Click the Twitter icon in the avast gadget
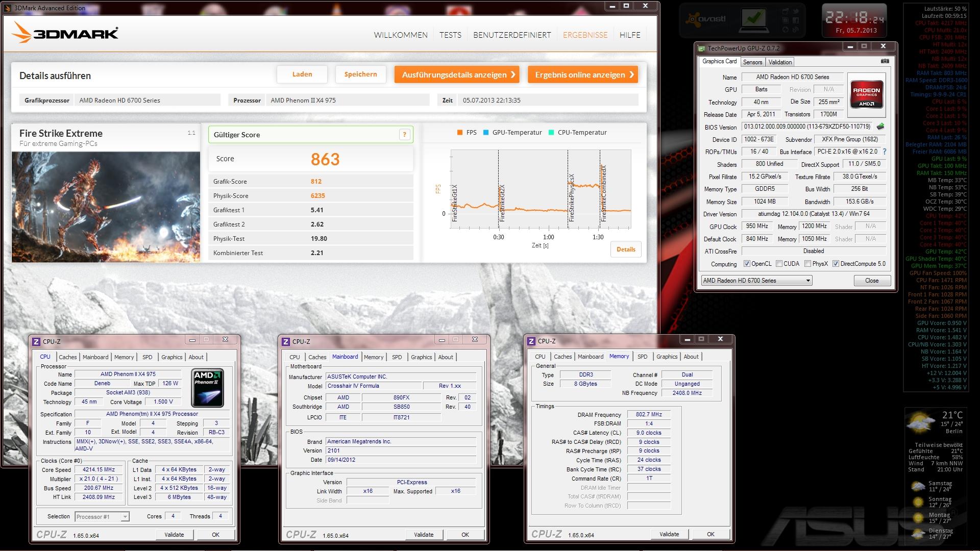Screen dimensions: 980x551 [x=795, y=11]
